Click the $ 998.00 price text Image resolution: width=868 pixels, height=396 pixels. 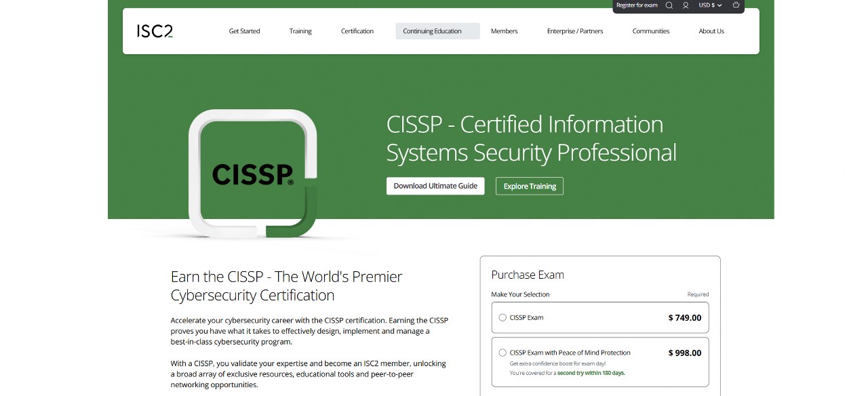(685, 353)
